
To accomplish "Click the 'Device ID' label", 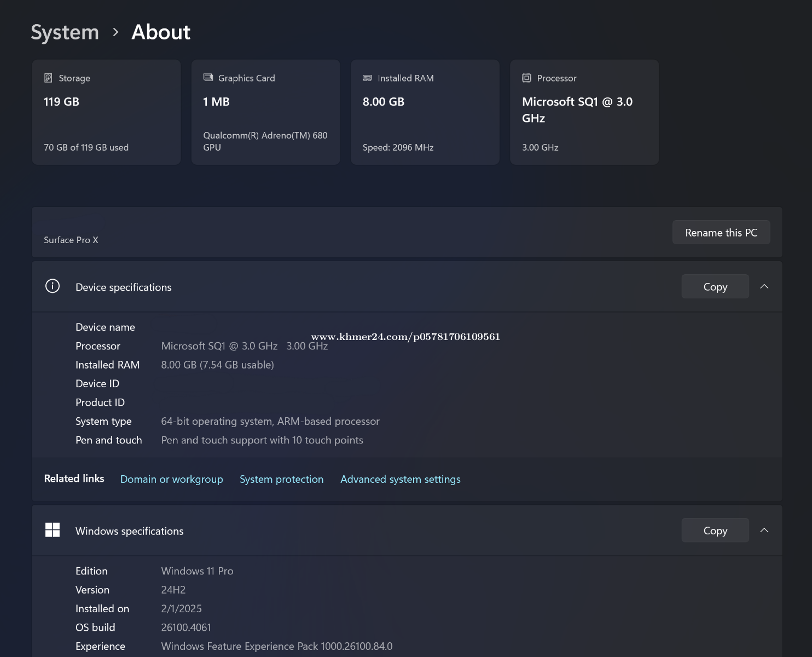I will [97, 383].
